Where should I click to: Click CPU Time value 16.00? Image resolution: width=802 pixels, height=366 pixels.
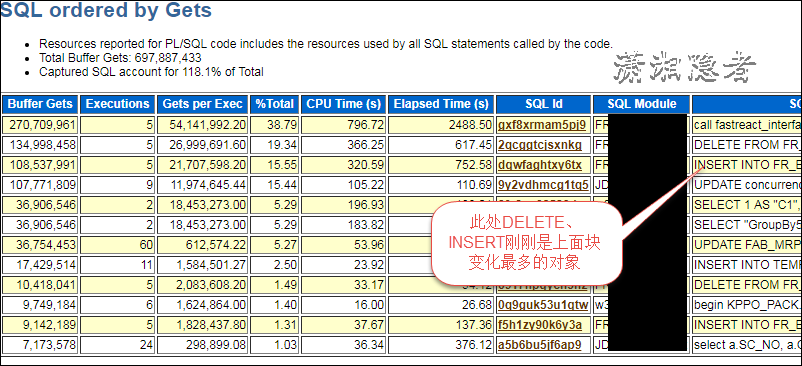(368, 305)
